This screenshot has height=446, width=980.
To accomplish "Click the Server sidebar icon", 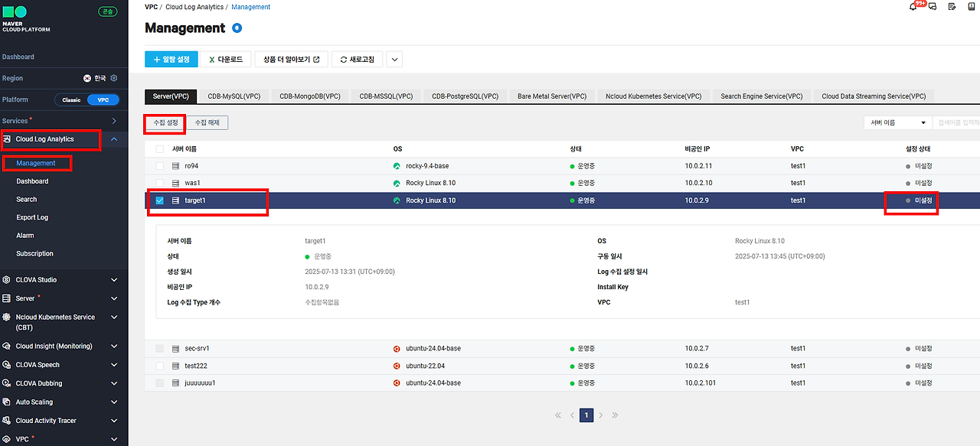I will pyautogui.click(x=7, y=298).
